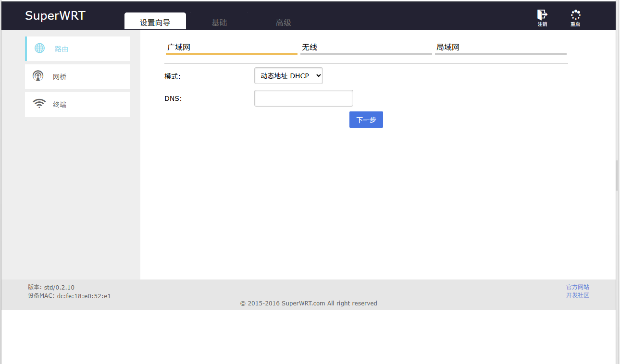Switch to the 设置向导 tab
Viewport: 620px width, 364px height.
point(155,22)
